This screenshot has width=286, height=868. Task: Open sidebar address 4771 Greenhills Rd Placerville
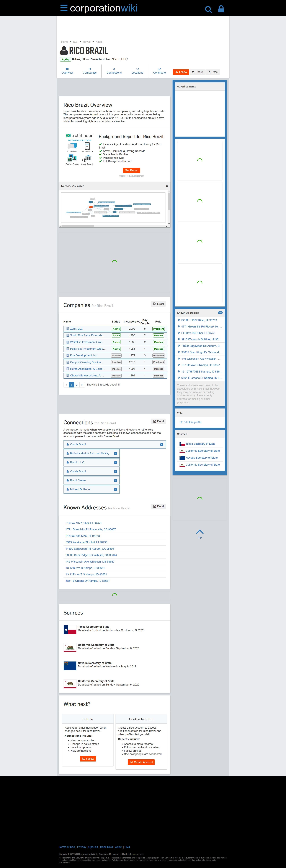(202, 326)
